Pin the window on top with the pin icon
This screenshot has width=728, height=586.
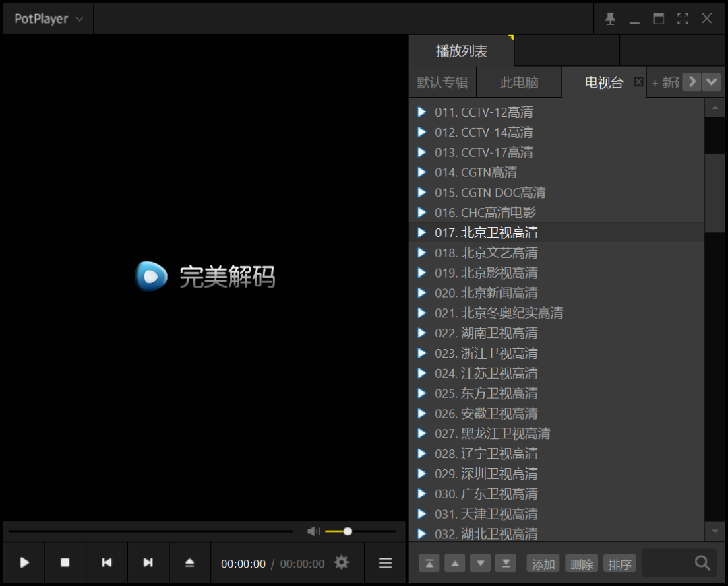(610, 19)
